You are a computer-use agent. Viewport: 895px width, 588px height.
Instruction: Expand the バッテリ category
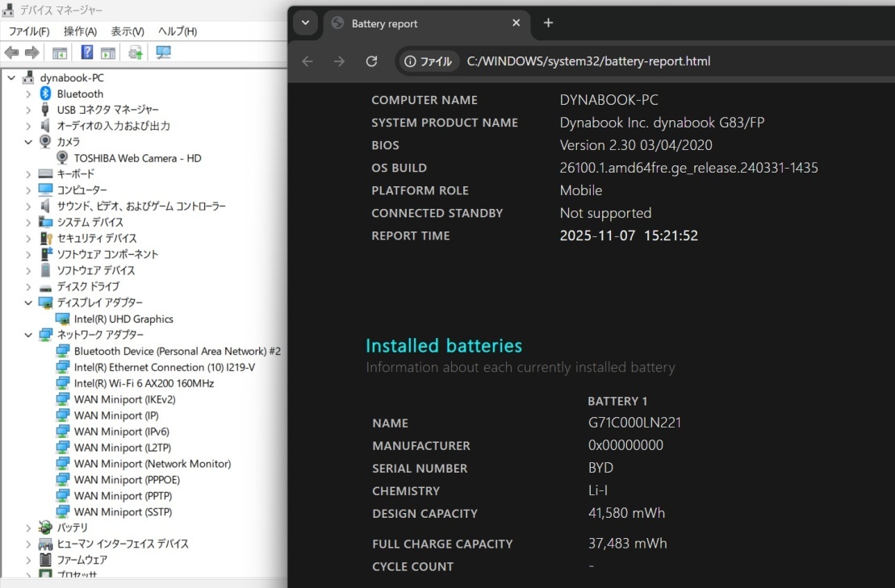(x=28, y=528)
